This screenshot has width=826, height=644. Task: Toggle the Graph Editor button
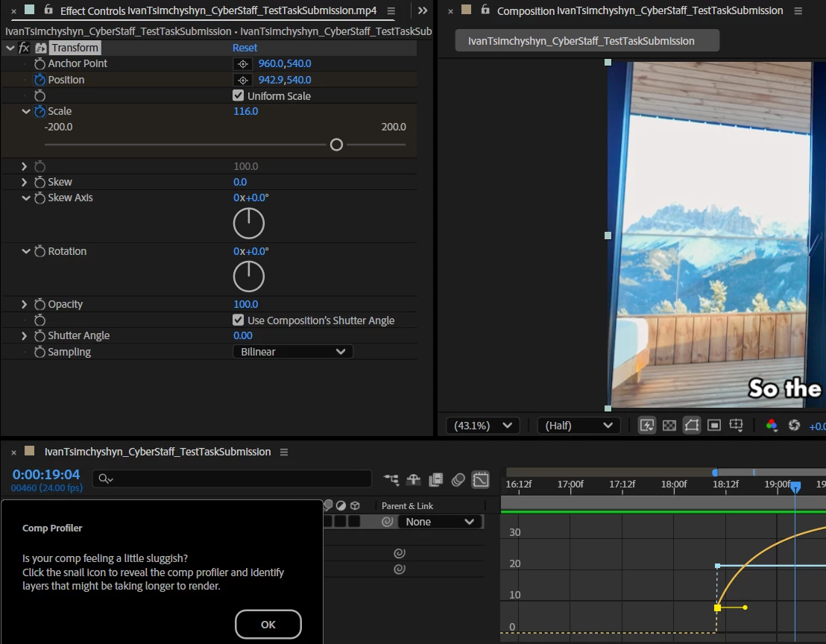[x=480, y=479]
